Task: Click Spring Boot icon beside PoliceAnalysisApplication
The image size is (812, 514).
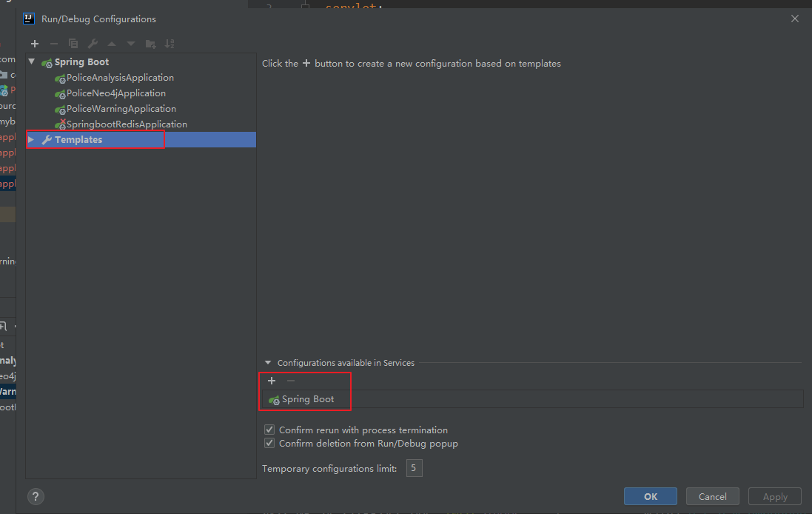Action: pos(60,79)
